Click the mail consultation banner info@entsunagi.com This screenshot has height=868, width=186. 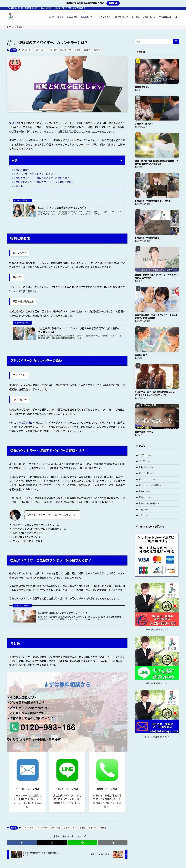pyautogui.click(x=157, y=712)
